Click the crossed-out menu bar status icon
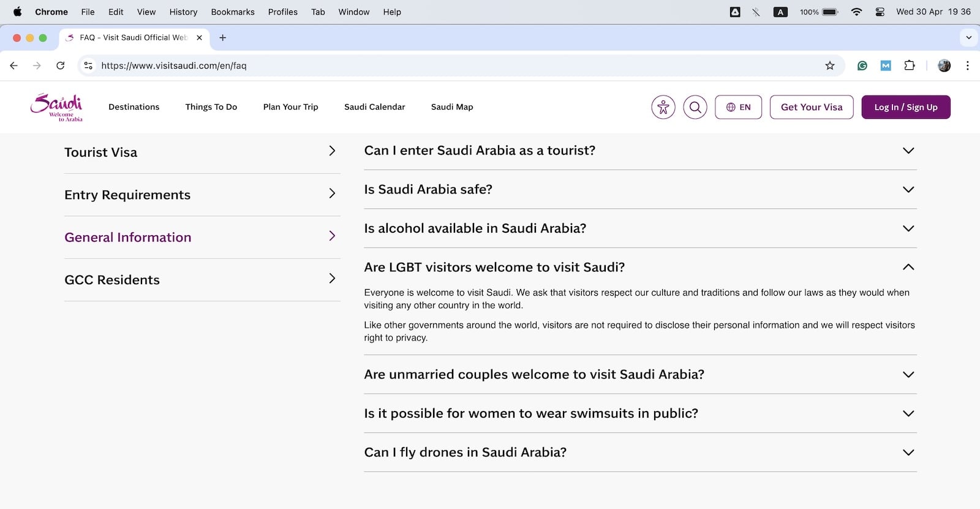 [x=756, y=12]
